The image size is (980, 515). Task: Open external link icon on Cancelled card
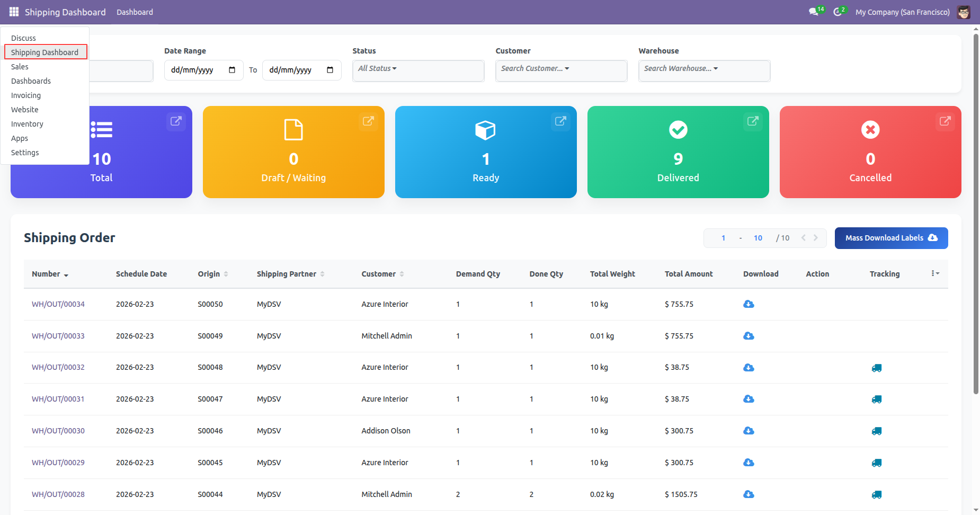coord(945,121)
